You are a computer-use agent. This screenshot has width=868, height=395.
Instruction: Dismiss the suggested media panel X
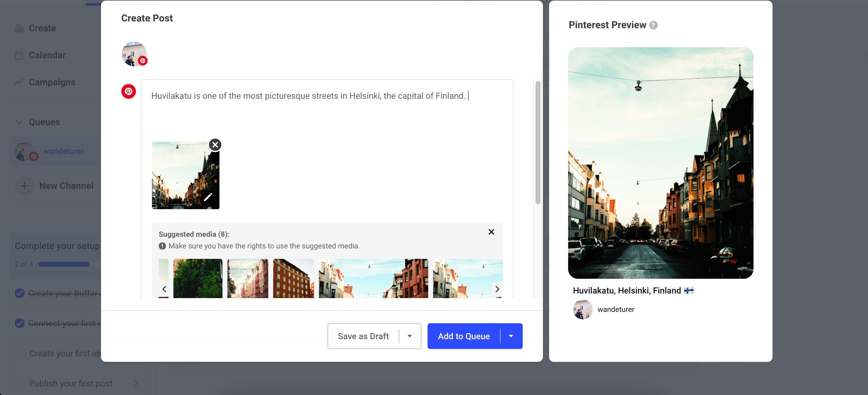(491, 231)
